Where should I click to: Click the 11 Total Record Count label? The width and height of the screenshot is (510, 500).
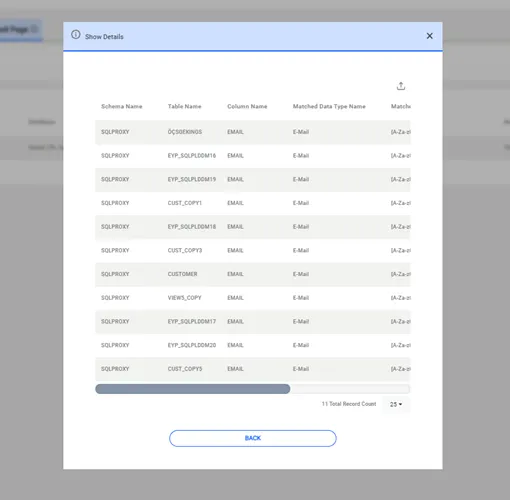[349, 404]
